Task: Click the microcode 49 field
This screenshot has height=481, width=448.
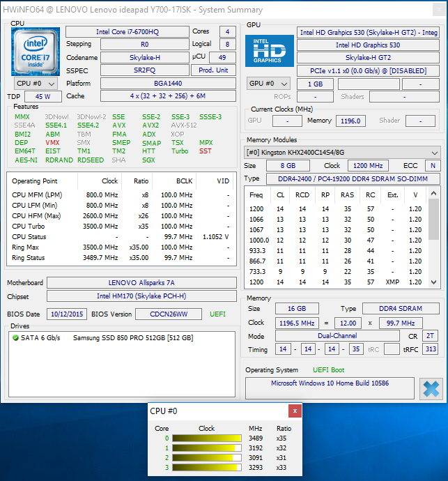Action: 222,57
